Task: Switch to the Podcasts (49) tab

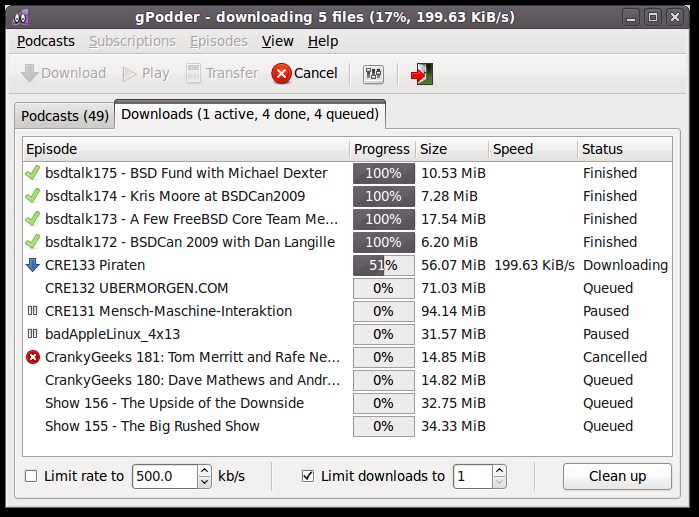Action: (x=65, y=116)
